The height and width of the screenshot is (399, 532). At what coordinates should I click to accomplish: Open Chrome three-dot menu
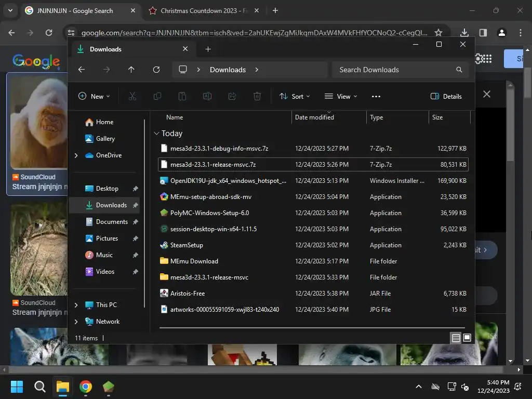coord(521,33)
